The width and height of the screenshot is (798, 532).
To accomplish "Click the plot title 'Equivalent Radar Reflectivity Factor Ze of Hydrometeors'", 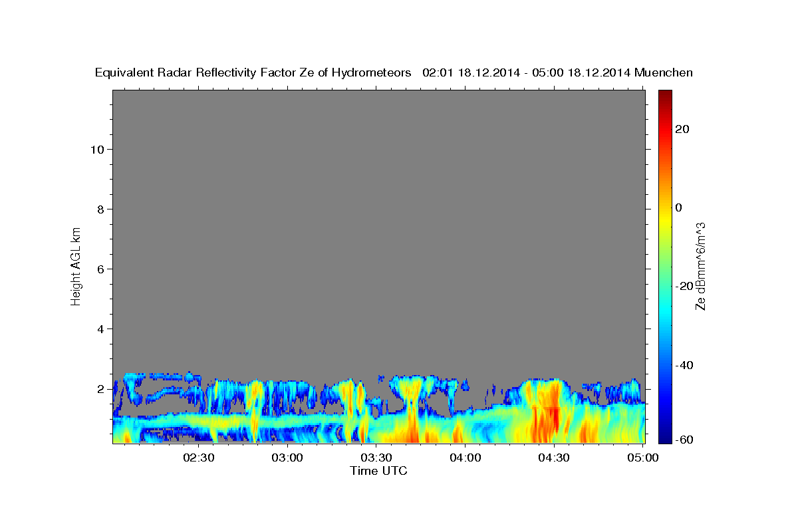I will tap(253, 72).
